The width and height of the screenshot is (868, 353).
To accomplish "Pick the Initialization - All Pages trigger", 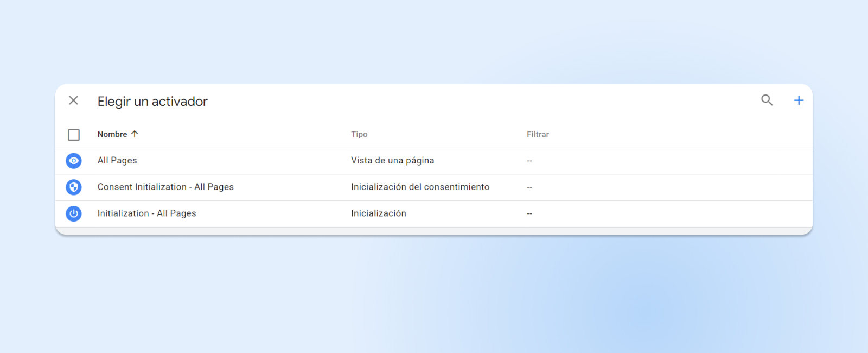I will [x=146, y=213].
